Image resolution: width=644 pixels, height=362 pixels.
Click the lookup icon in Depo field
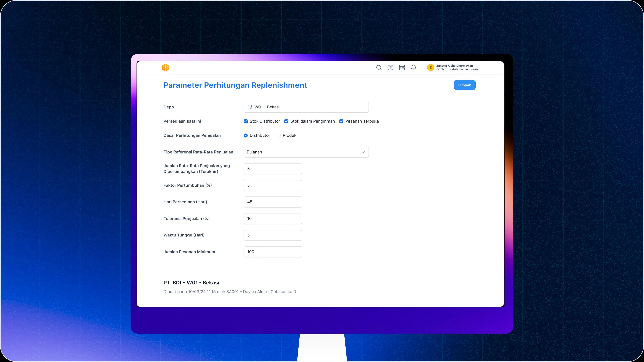[250, 107]
